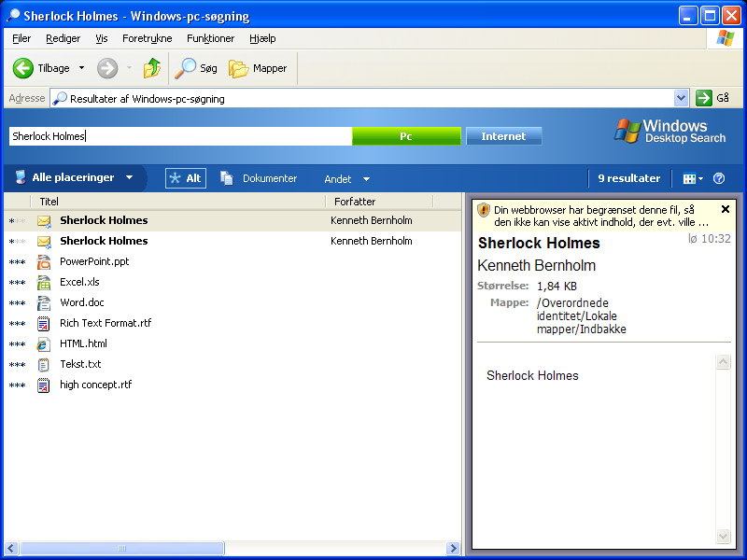Click the green Pc search button
The height and width of the screenshot is (560, 747).
406,136
